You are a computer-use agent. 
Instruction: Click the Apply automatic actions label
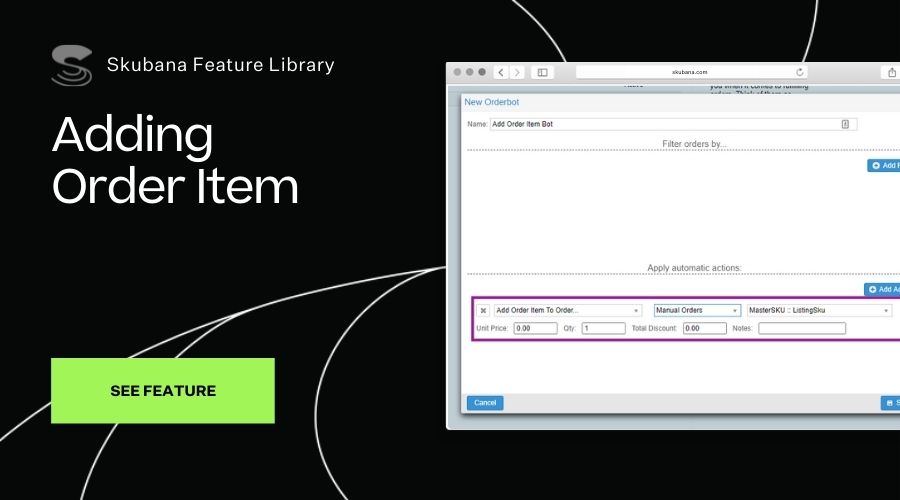pos(694,268)
